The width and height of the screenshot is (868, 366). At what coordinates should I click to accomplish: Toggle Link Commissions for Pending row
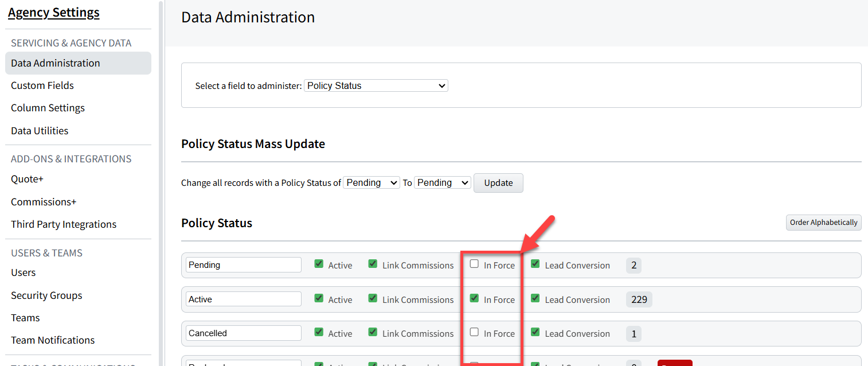[373, 264]
